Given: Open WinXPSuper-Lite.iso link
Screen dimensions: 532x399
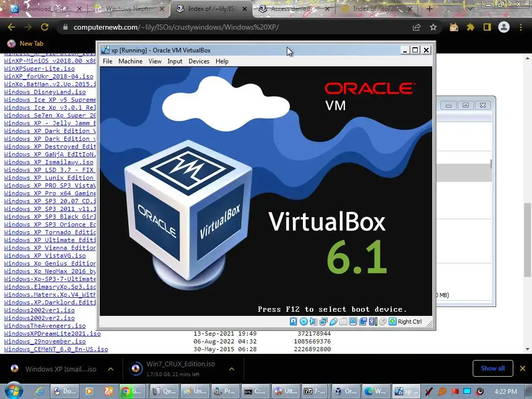Looking at the screenshot, I should (x=39, y=69).
